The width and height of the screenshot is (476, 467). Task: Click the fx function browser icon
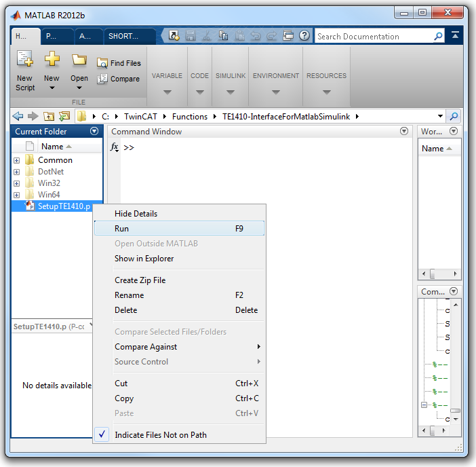pos(115,147)
